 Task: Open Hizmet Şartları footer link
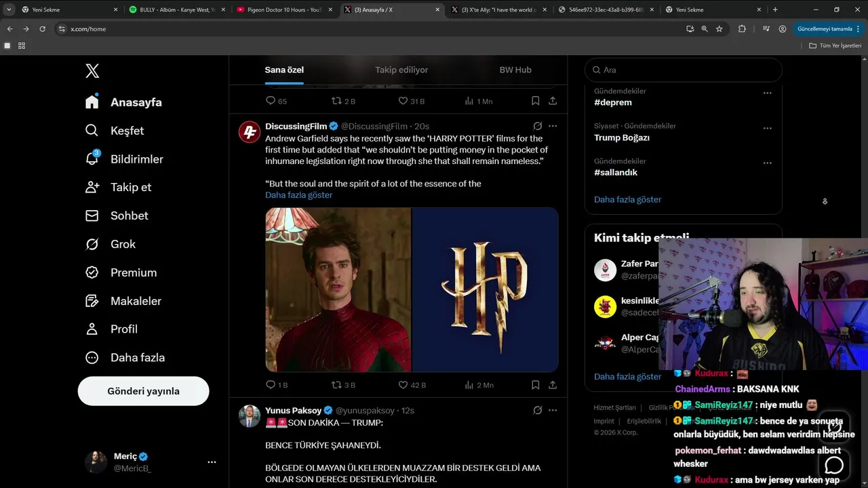point(615,407)
